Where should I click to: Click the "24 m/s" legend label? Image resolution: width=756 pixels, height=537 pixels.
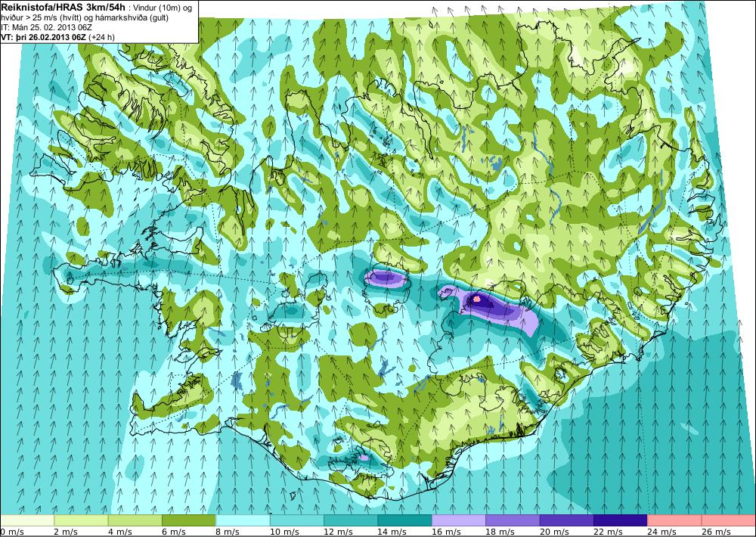(662, 532)
